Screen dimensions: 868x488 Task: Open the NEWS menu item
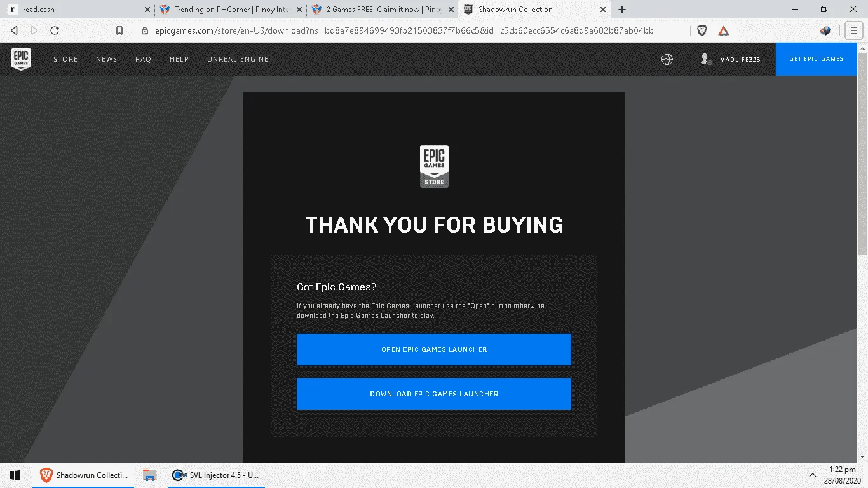tap(107, 59)
